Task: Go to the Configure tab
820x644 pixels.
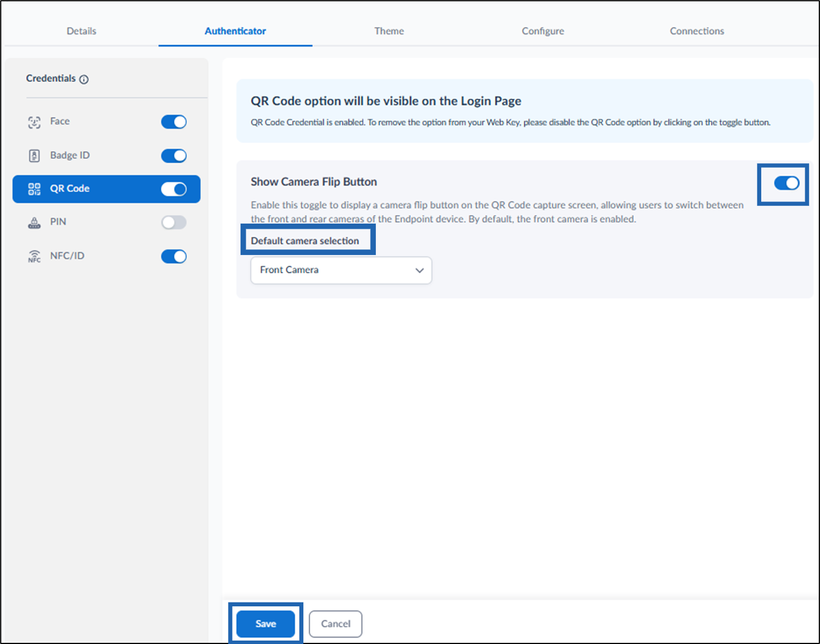Action: 543,31
